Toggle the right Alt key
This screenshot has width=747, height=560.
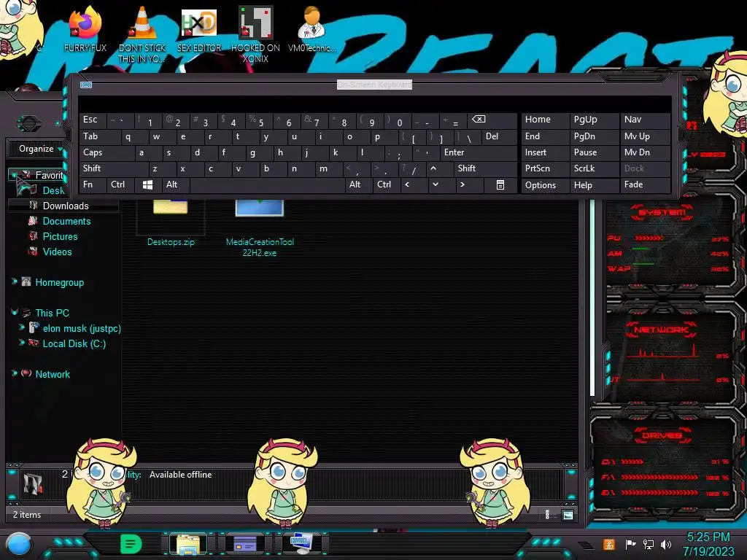point(358,184)
